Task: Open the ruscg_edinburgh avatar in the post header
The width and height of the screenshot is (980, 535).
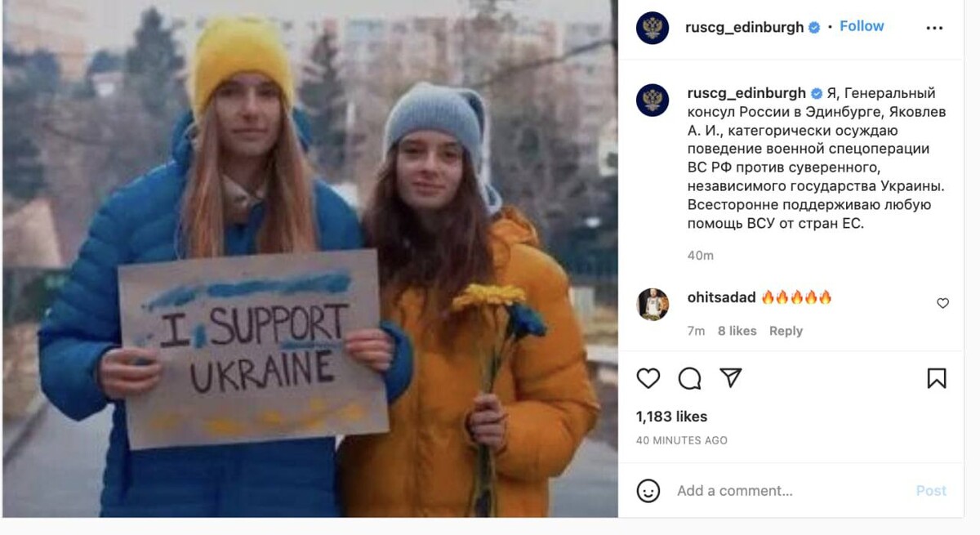Action: click(x=653, y=28)
